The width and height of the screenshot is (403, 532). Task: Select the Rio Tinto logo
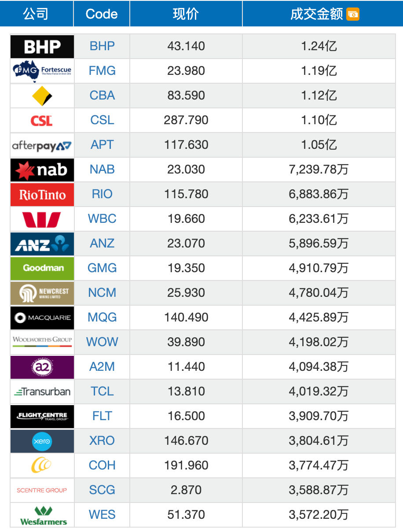pyautogui.click(x=42, y=194)
